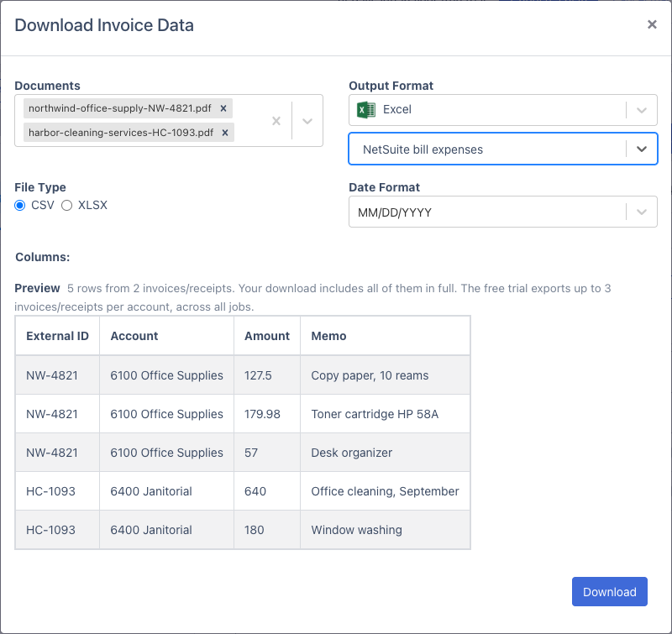Click the Amount column header
The image size is (672, 634).
tap(267, 336)
